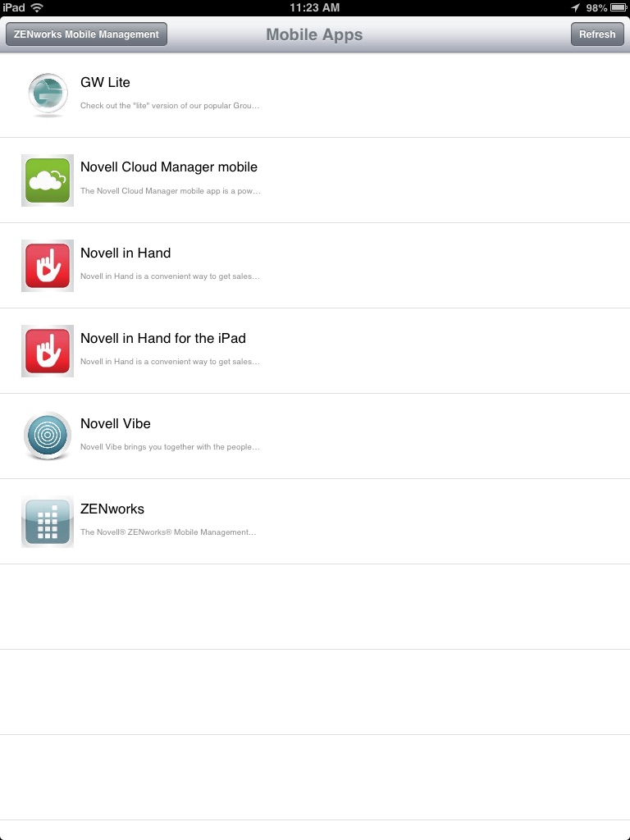Tap the green Novell Cloud Manager icon
Viewport: 630px width, 840px height.
47,180
